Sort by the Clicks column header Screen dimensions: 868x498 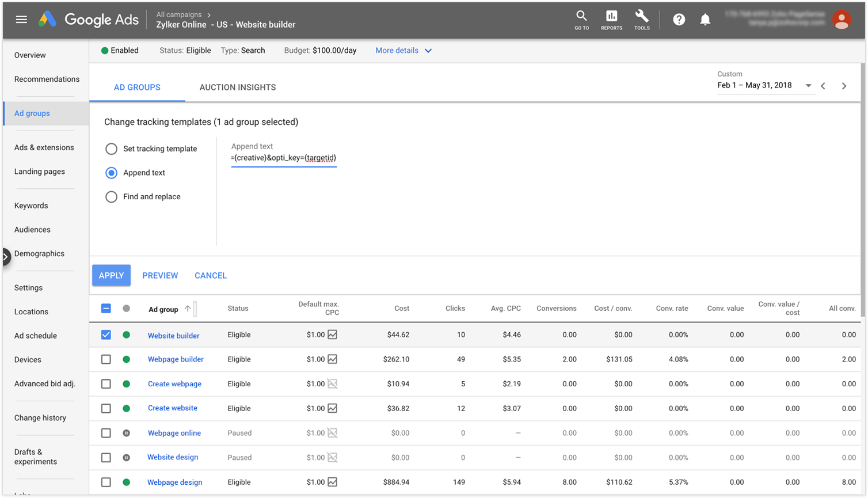coord(455,309)
